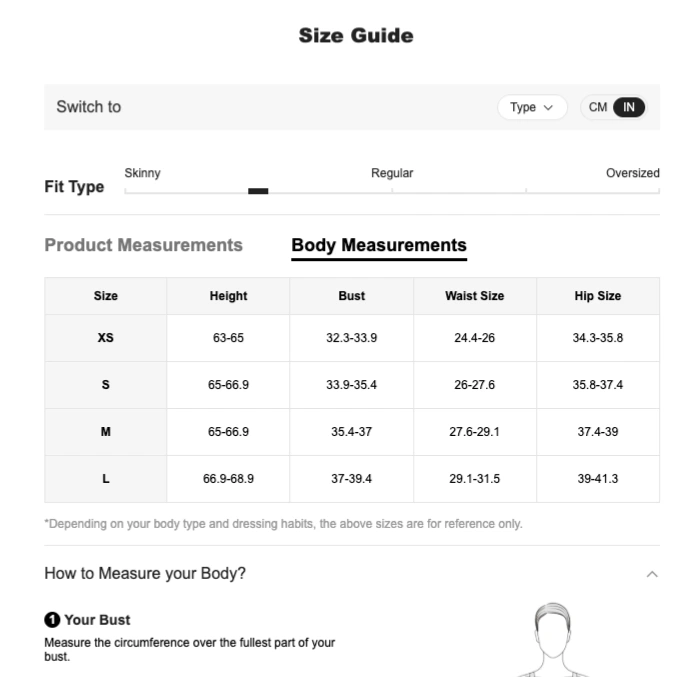Click the body measurement illustration figure
Image resolution: width=677 pixels, height=677 pixels.
[x=552, y=639]
